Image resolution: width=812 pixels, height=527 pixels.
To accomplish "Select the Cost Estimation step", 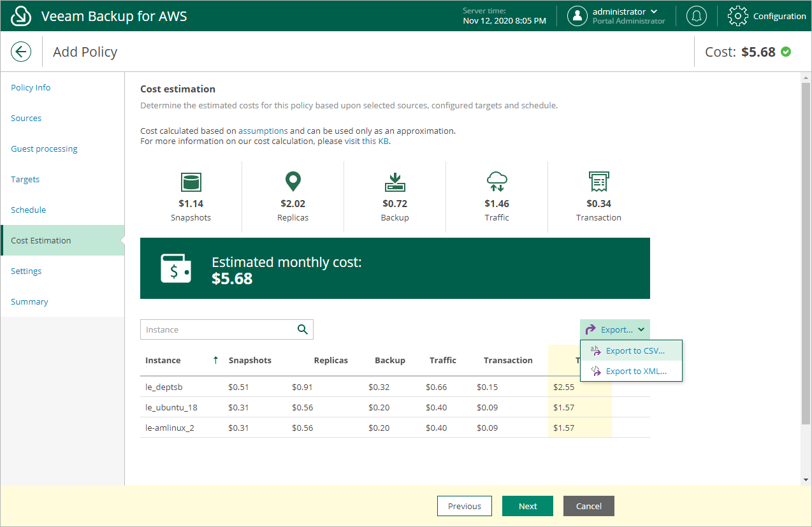I will click(x=62, y=240).
